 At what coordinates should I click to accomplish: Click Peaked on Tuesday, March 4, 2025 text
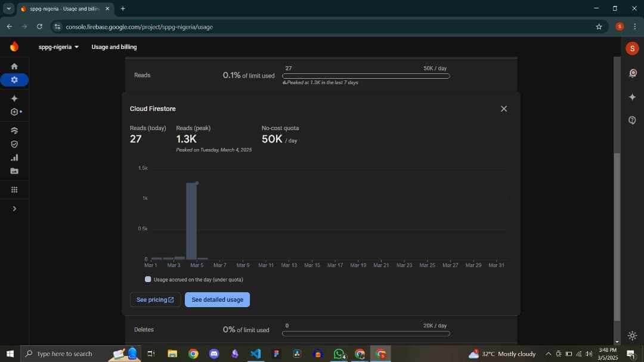point(214,150)
